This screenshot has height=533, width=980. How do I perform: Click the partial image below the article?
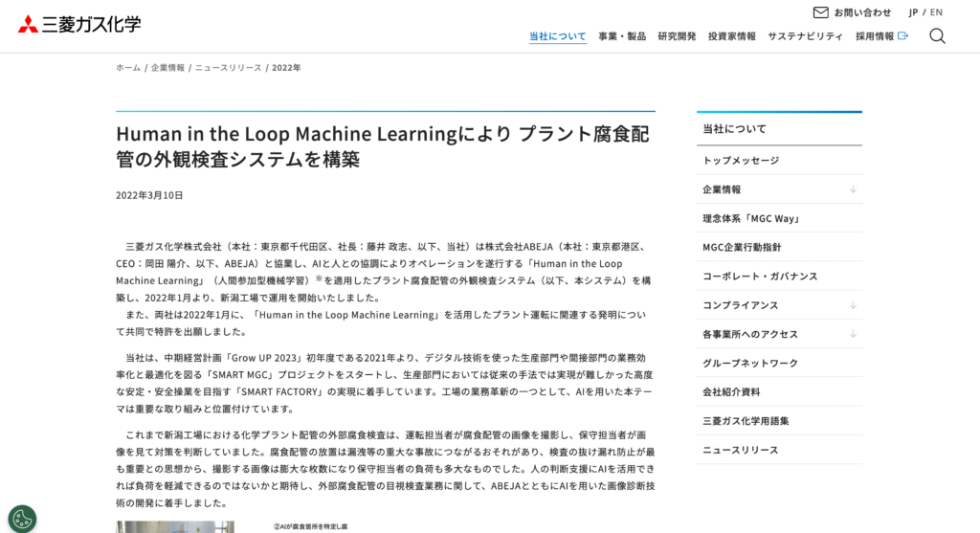point(175,526)
